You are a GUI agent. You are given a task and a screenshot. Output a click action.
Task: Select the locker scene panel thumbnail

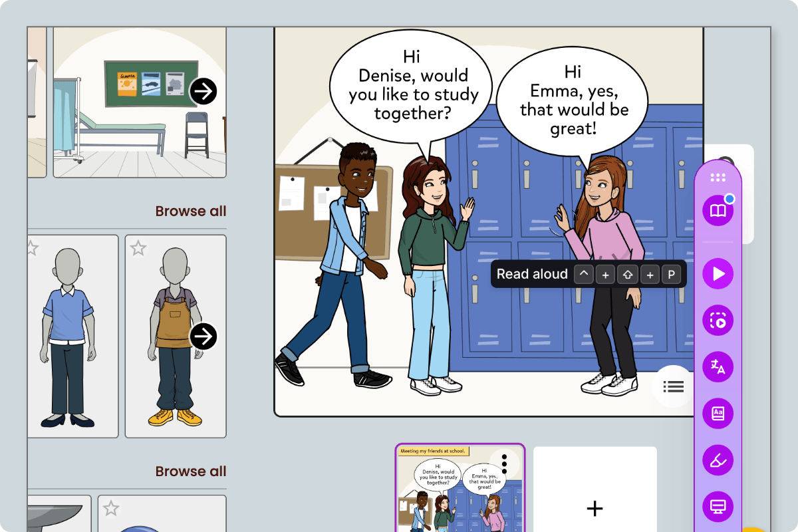click(460, 489)
